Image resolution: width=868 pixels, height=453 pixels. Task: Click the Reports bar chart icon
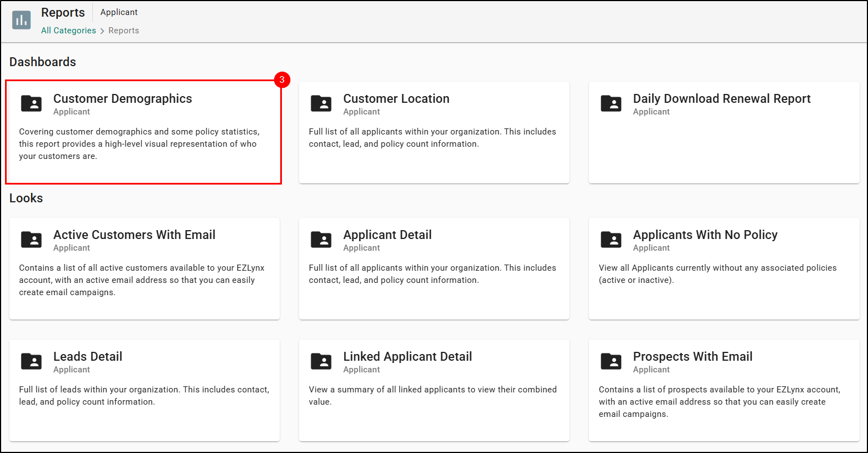pos(22,20)
